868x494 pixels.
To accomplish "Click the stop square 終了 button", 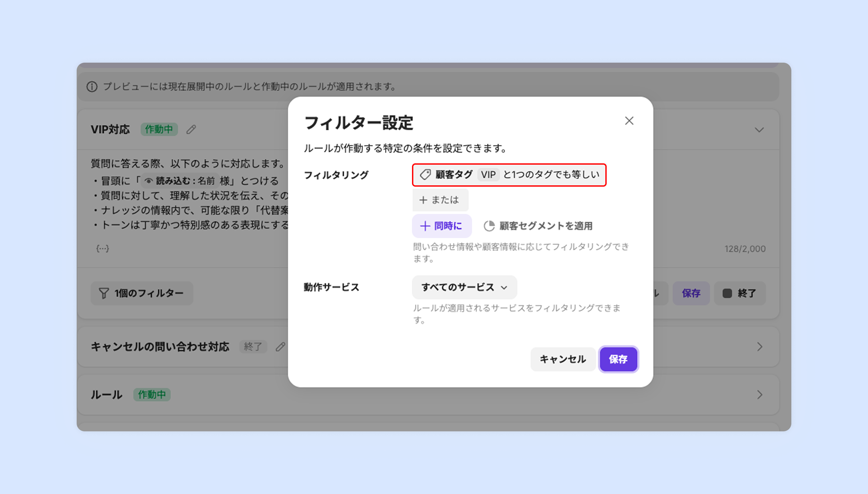I will click(x=739, y=293).
